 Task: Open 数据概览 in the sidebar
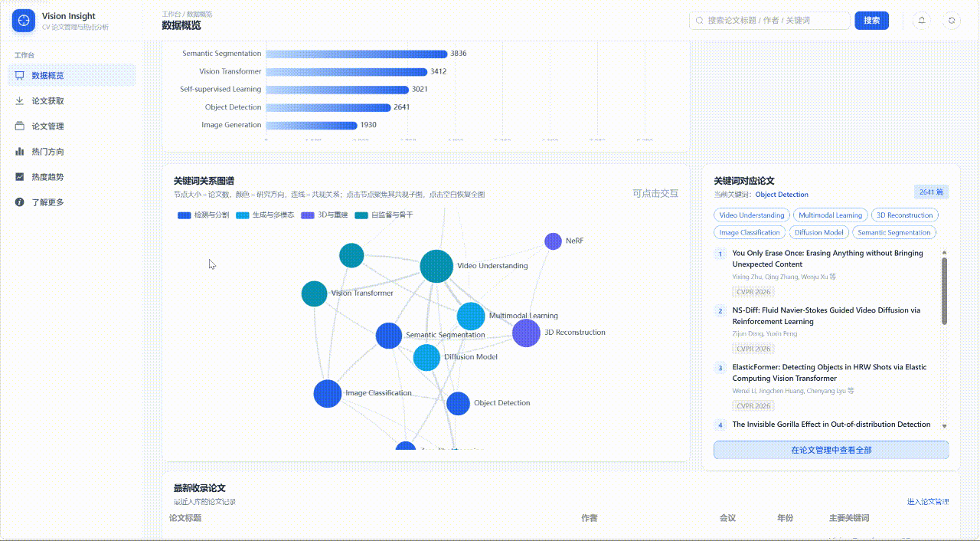[72, 75]
